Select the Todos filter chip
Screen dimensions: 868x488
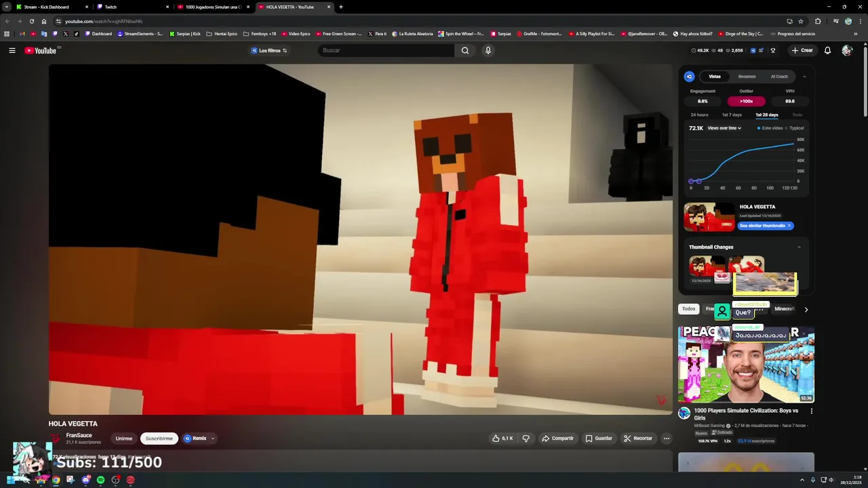pos(688,309)
